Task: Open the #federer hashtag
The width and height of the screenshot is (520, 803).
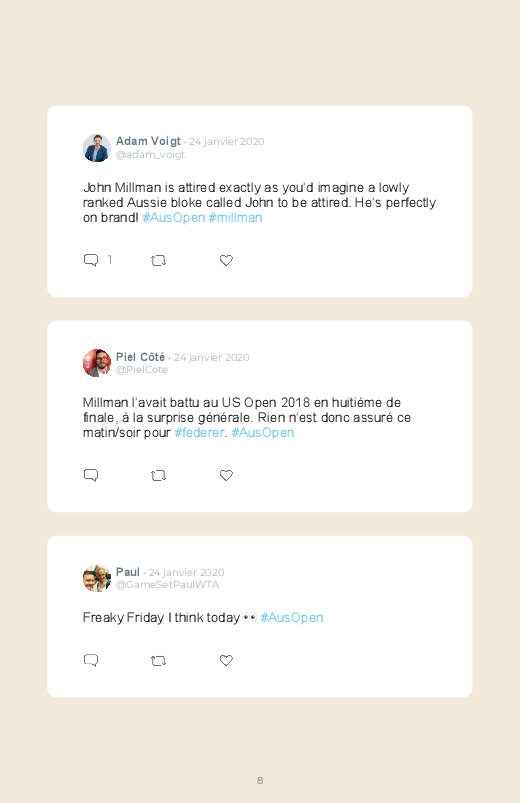Action: [x=199, y=433]
